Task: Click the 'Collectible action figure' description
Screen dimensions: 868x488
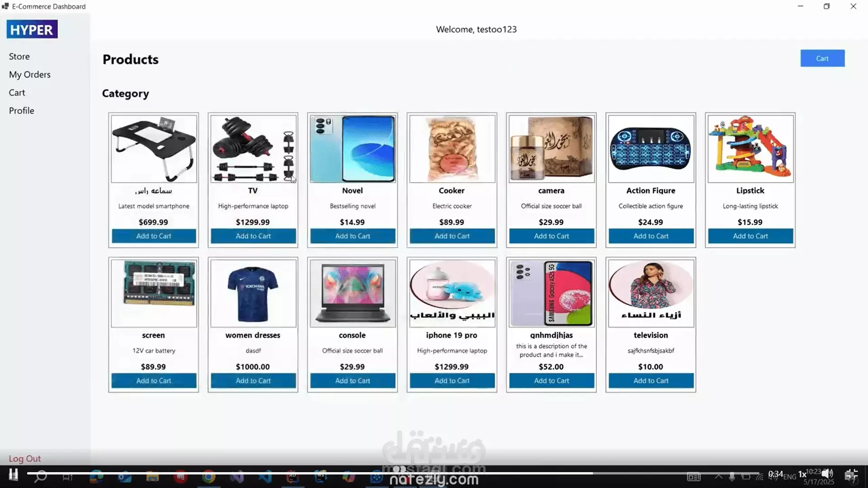Action: [651, 206]
